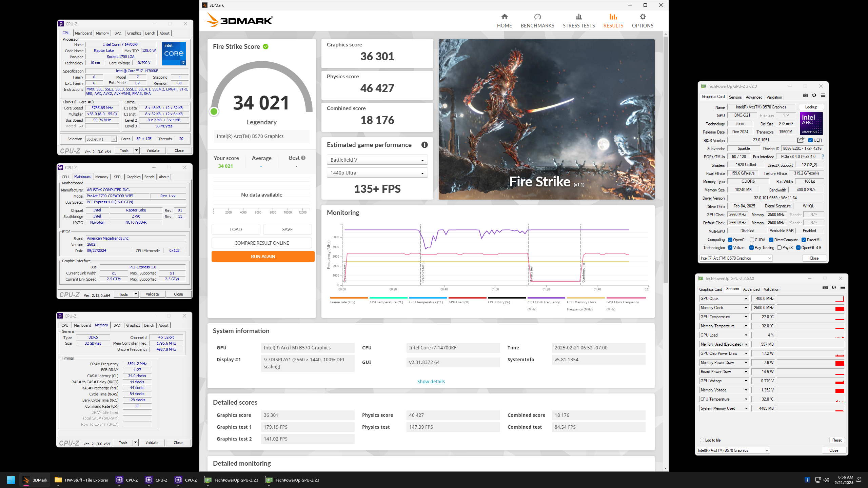
Task: Toggle CUDA checkbox in GPU-Z
Action: (752, 240)
